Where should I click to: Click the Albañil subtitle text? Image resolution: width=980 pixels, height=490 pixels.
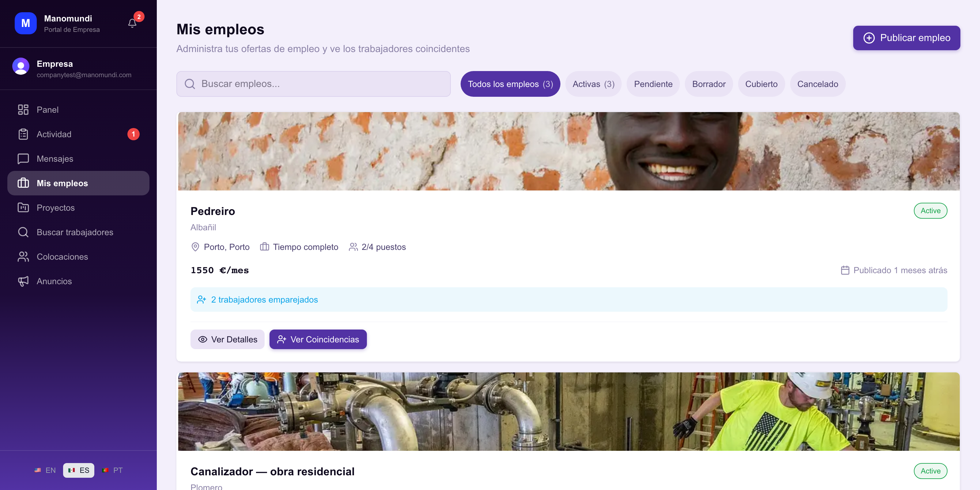point(203,227)
